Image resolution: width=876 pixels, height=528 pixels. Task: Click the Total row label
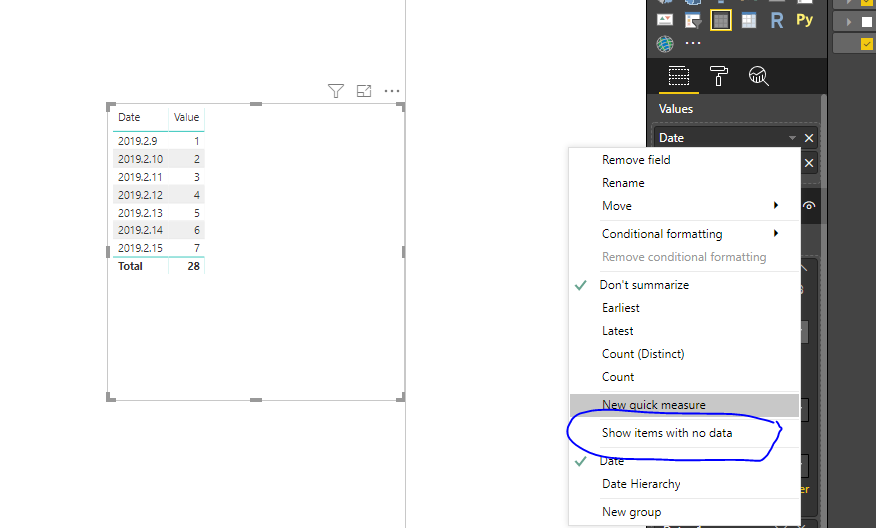pyautogui.click(x=130, y=266)
